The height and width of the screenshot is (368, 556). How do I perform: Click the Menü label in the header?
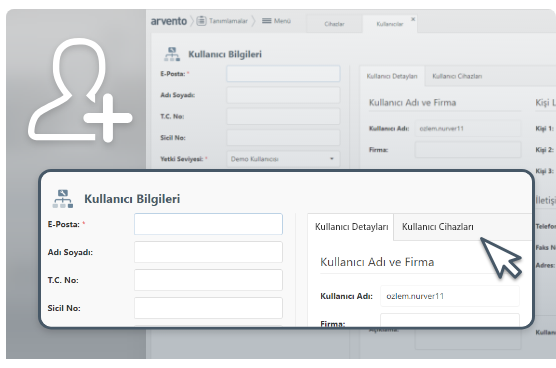coord(282,21)
